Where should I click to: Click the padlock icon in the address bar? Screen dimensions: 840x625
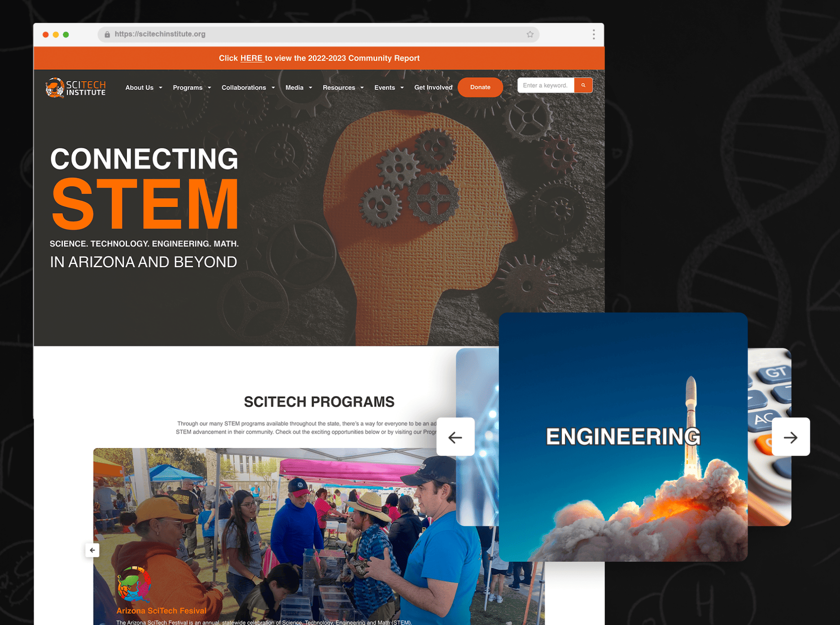[x=107, y=34]
